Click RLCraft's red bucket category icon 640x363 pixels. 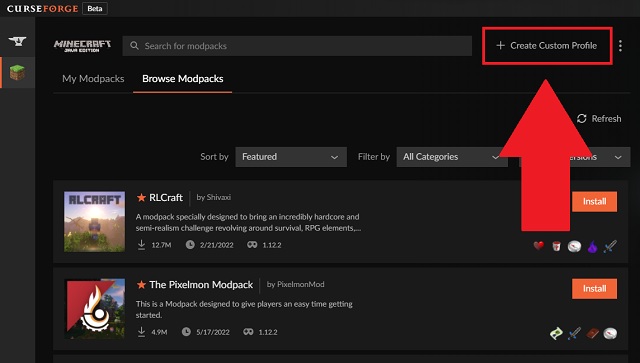point(556,246)
